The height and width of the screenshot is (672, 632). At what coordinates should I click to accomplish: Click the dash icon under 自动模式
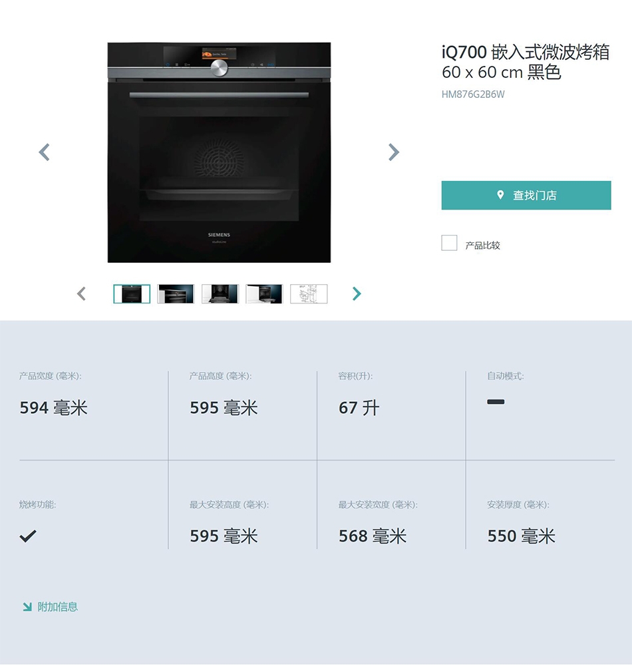coord(496,402)
